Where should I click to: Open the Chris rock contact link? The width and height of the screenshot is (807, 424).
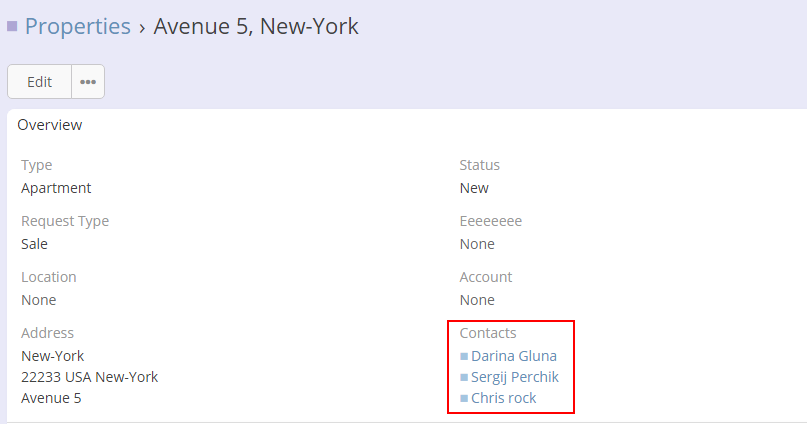pyautogui.click(x=504, y=398)
